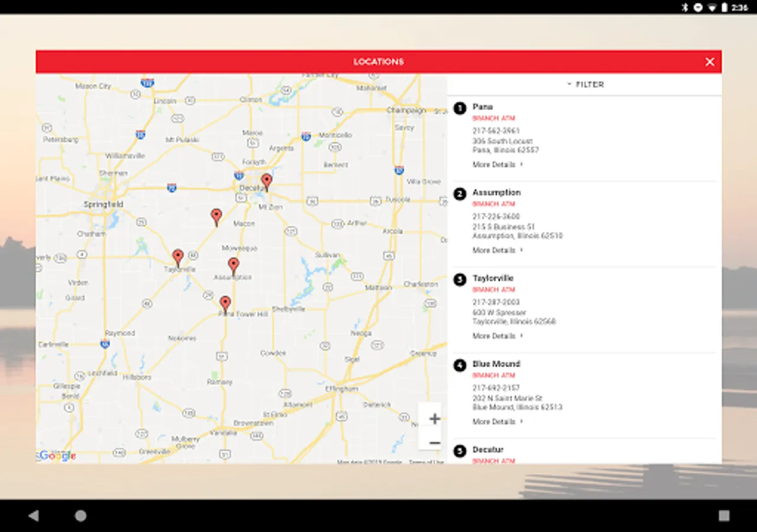Expand the Filter dropdown
Screen dimensions: 757x532
[x=585, y=85]
